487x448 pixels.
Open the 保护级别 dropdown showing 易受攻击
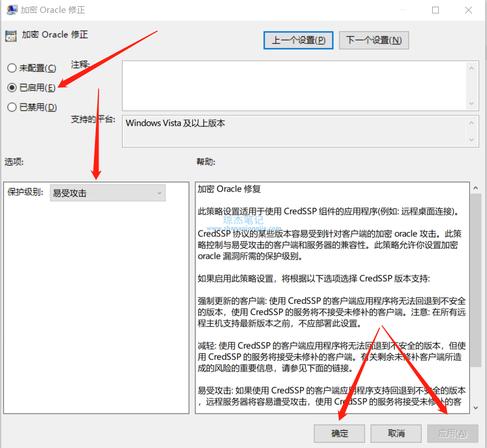(x=107, y=193)
